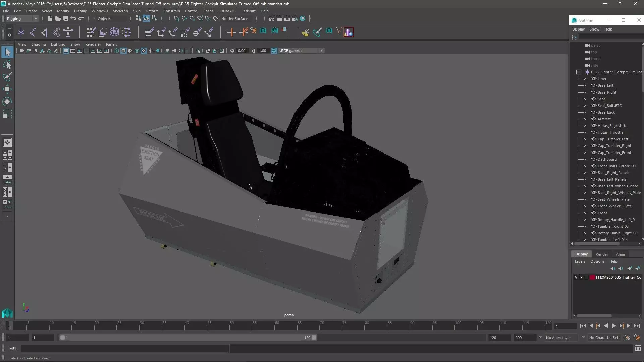The width and height of the screenshot is (644, 362).
Task: Toggle the viewport grid display
Action: (x=66, y=51)
